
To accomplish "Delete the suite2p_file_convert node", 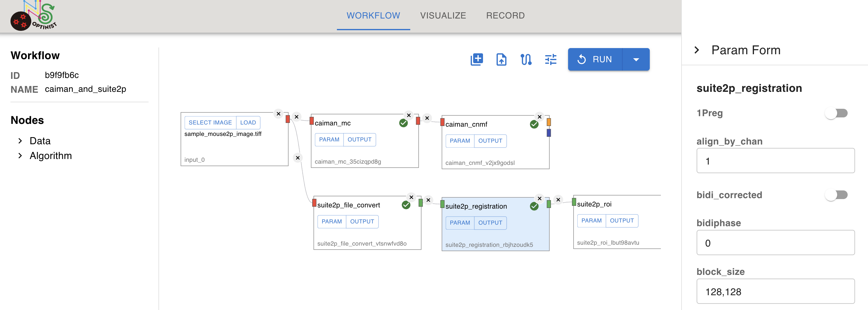I will [411, 198].
